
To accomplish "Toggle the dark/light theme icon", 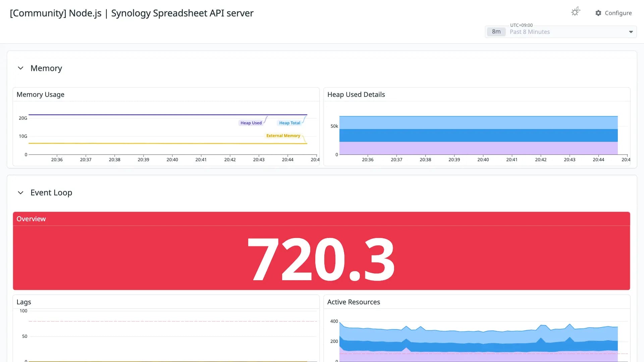I will 576,12.
